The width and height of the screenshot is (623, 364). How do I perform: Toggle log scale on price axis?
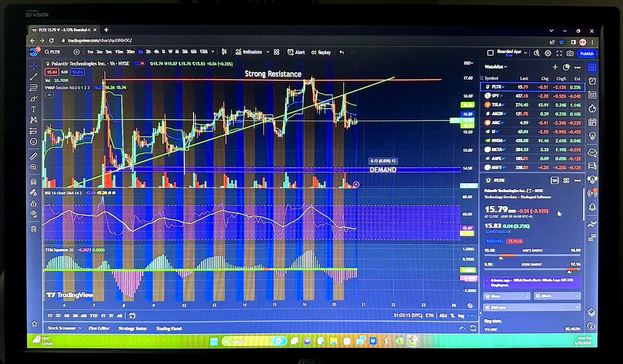click(x=461, y=315)
